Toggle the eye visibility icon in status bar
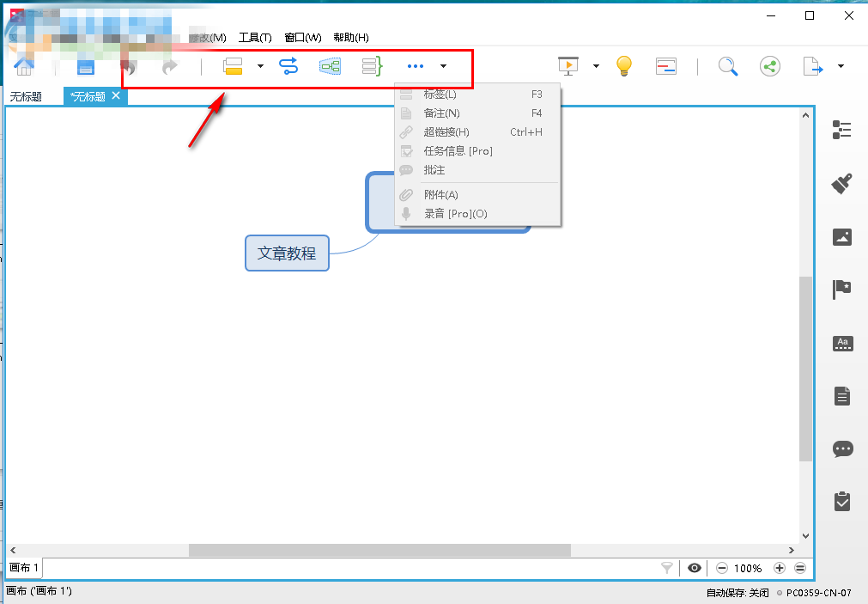 (x=695, y=568)
